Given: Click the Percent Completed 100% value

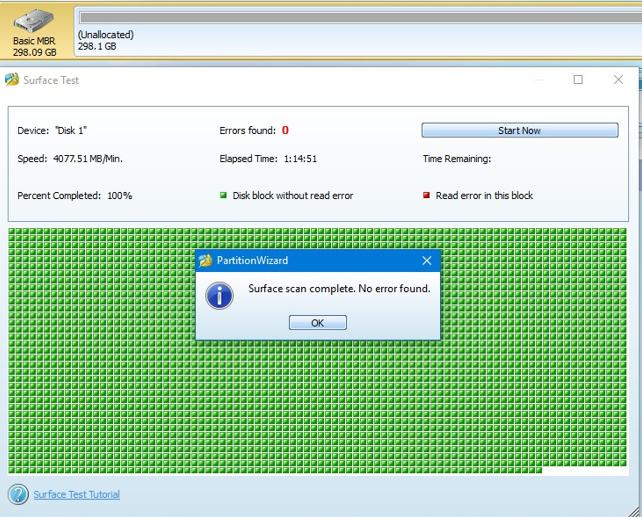Looking at the screenshot, I should [x=120, y=196].
